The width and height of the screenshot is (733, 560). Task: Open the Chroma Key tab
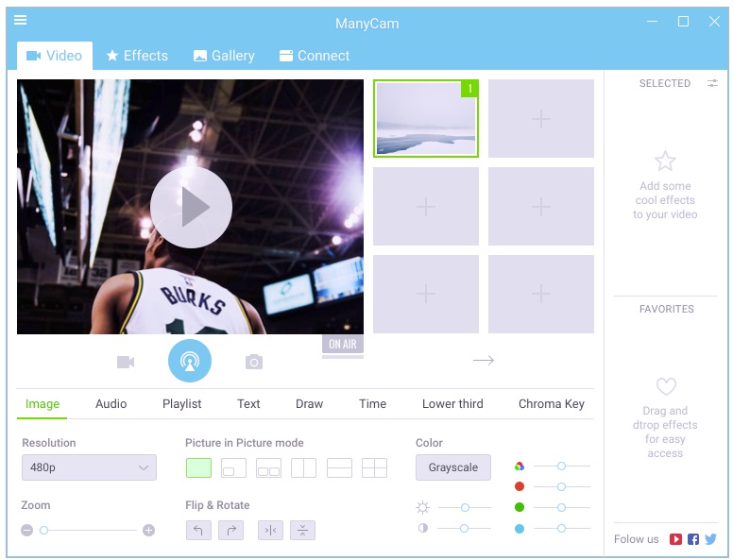tap(551, 403)
